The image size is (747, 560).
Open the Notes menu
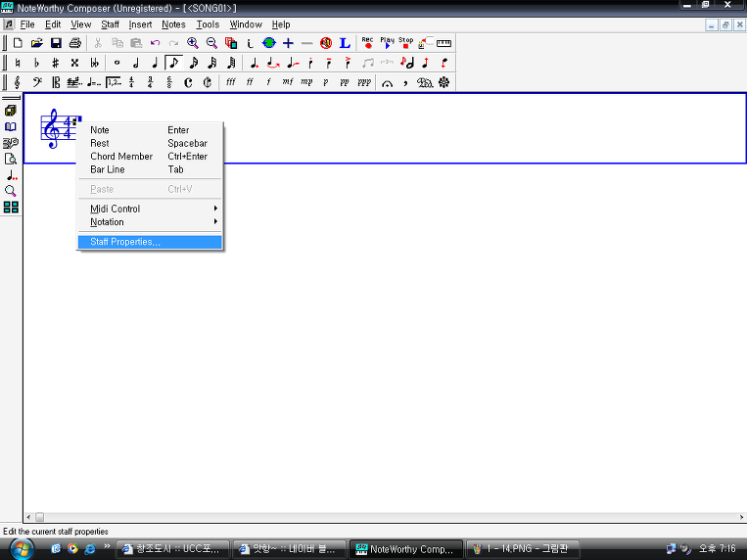pyautogui.click(x=173, y=24)
